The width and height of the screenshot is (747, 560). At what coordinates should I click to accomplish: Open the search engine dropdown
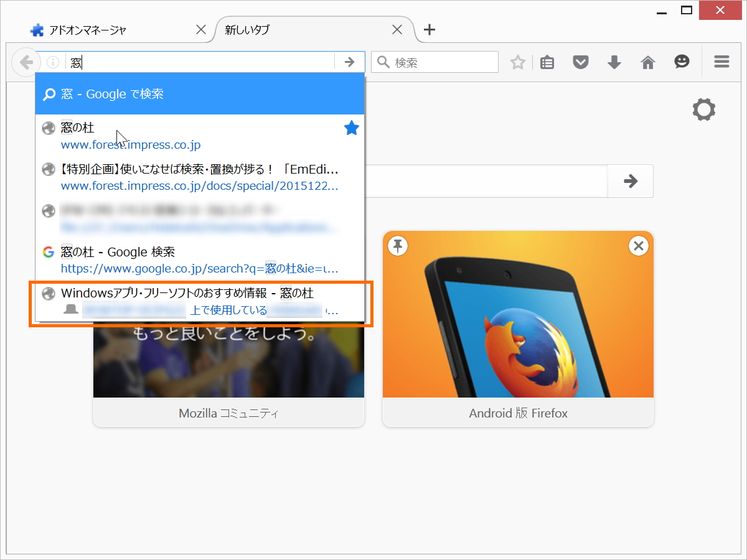tap(382, 62)
